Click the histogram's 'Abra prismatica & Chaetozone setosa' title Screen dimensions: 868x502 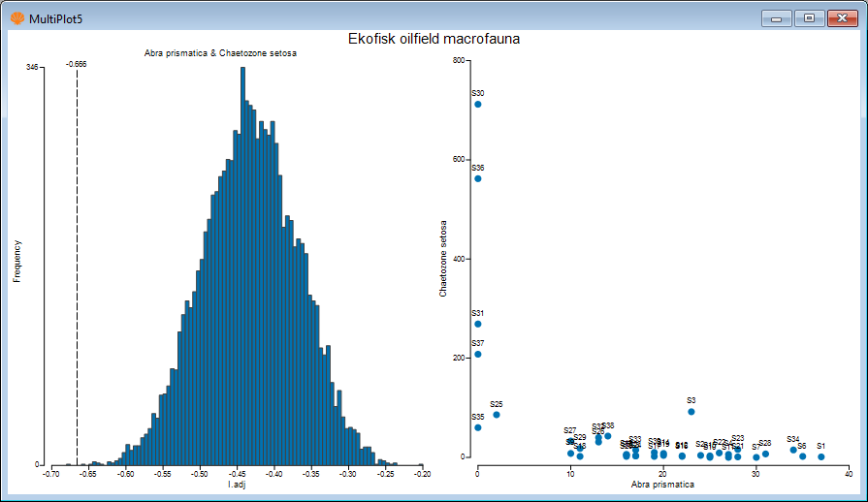point(220,53)
